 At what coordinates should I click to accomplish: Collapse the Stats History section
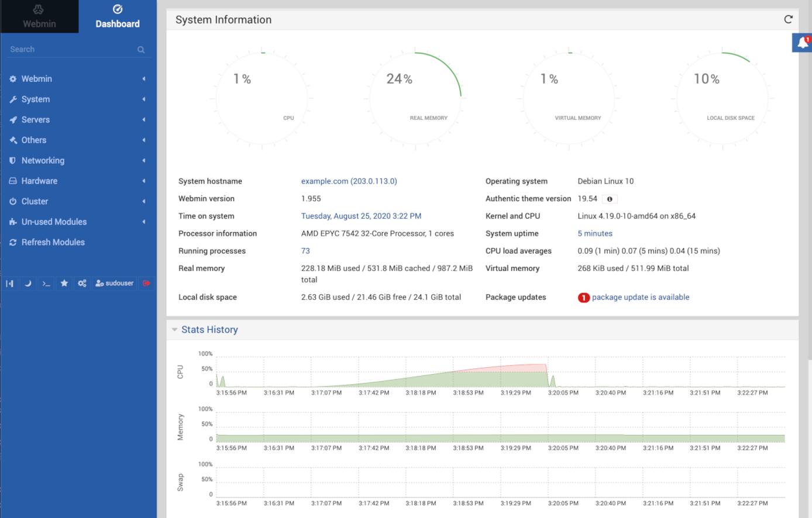point(174,329)
